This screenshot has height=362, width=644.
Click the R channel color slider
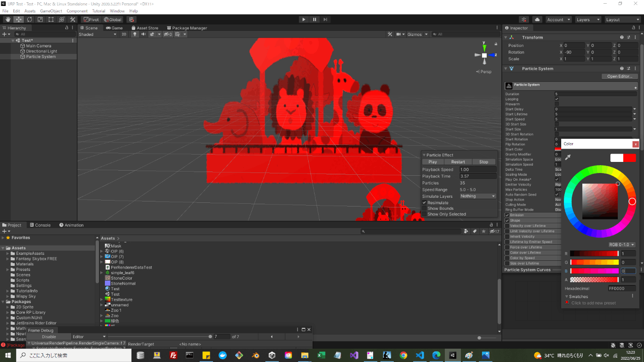pyautogui.click(x=594, y=253)
